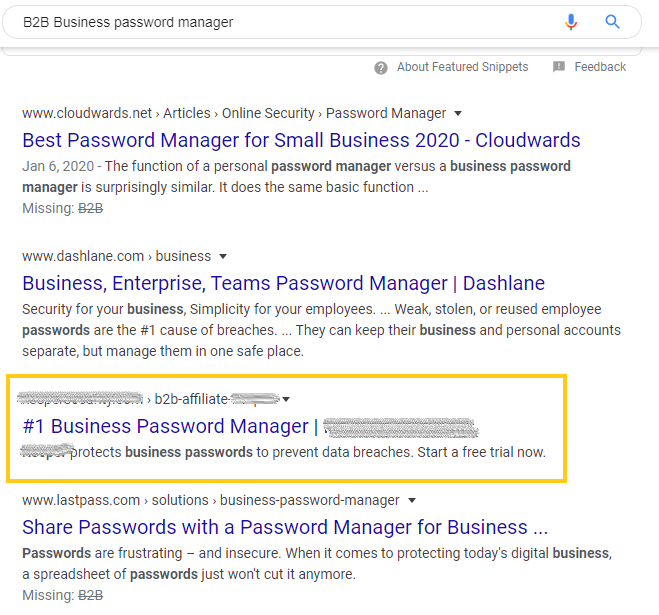Viewport: 659px width, 615px height.
Task: Click the www.dashlane.com › business breadcrumb
Action: pyautogui.click(x=116, y=256)
